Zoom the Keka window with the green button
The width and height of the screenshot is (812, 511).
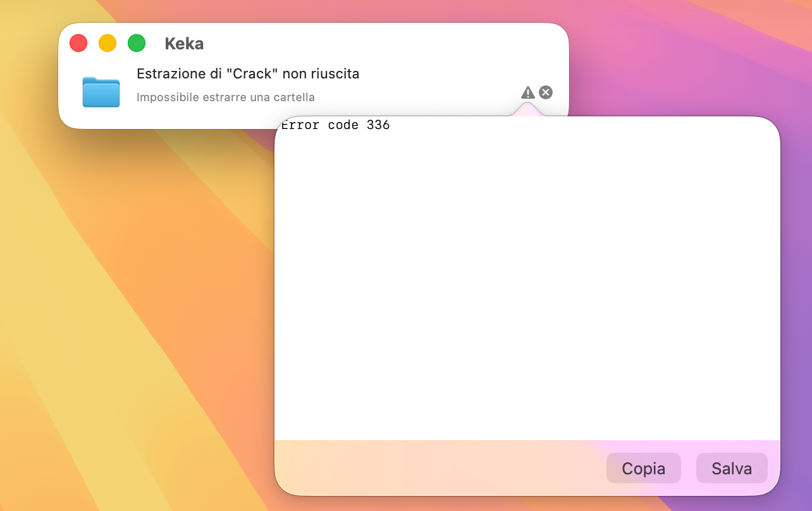pos(137,43)
